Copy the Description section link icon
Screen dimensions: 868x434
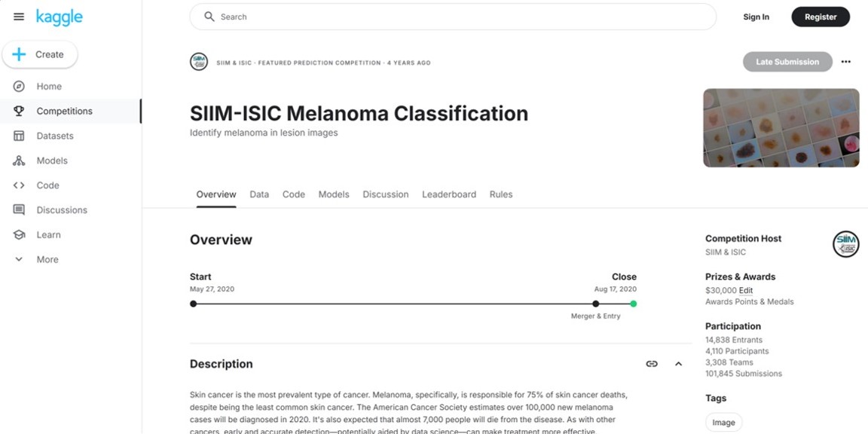pos(652,364)
